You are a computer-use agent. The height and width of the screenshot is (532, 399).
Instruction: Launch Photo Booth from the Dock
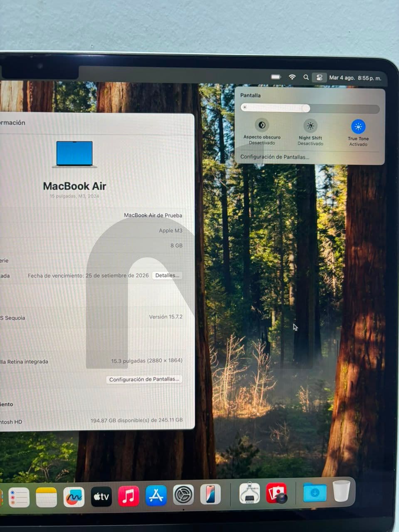(276, 493)
